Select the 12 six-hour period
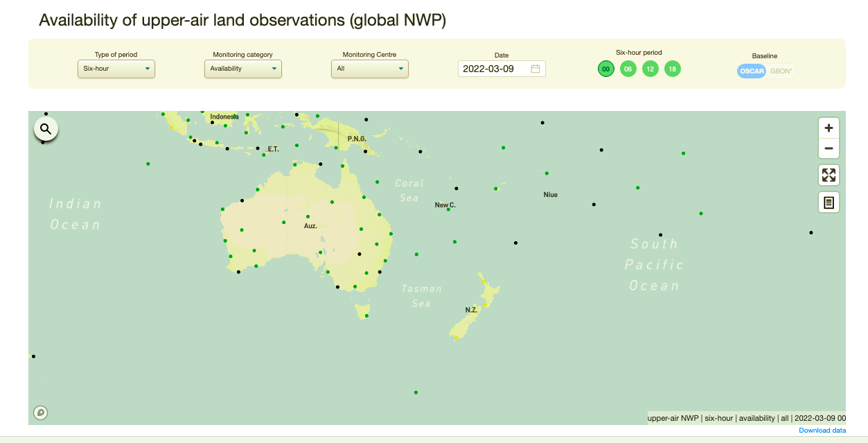Screen dimensions: 868x443 click(650, 69)
